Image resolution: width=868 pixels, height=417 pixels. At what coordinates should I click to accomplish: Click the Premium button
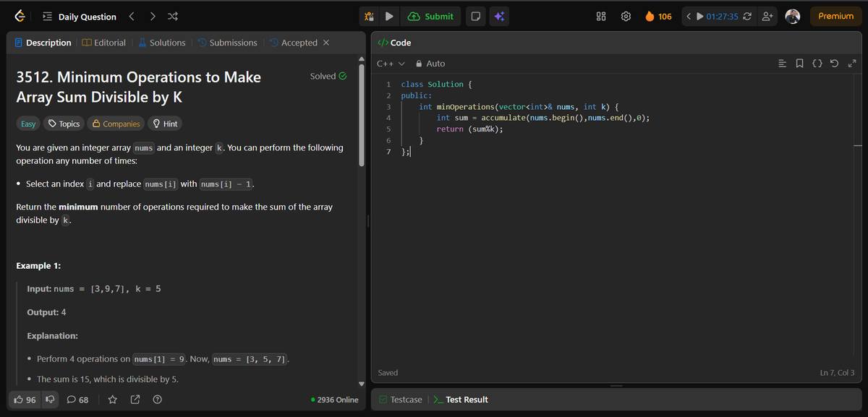click(835, 17)
